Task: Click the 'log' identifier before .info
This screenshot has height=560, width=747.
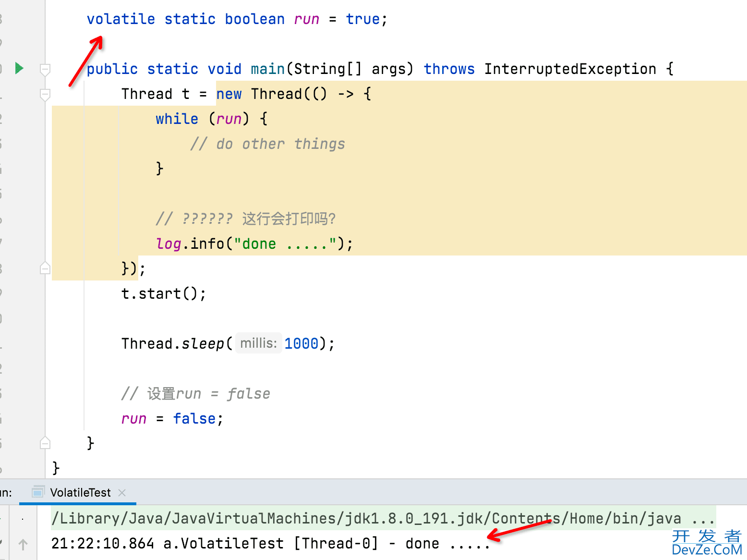Action: [169, 244]
